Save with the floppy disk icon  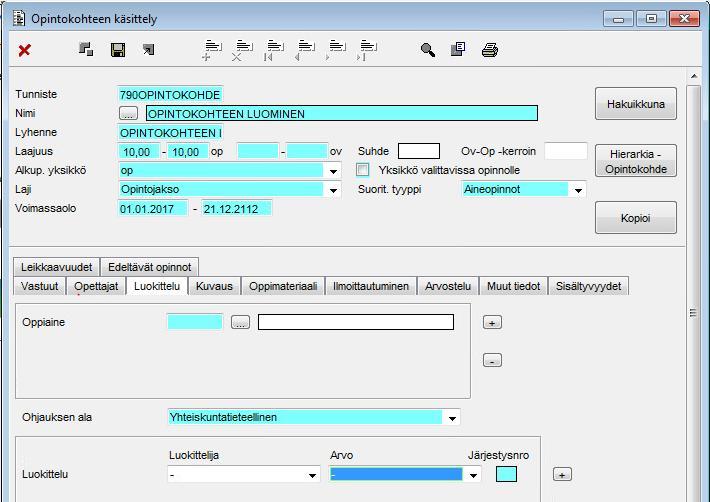tap(118, 50)
